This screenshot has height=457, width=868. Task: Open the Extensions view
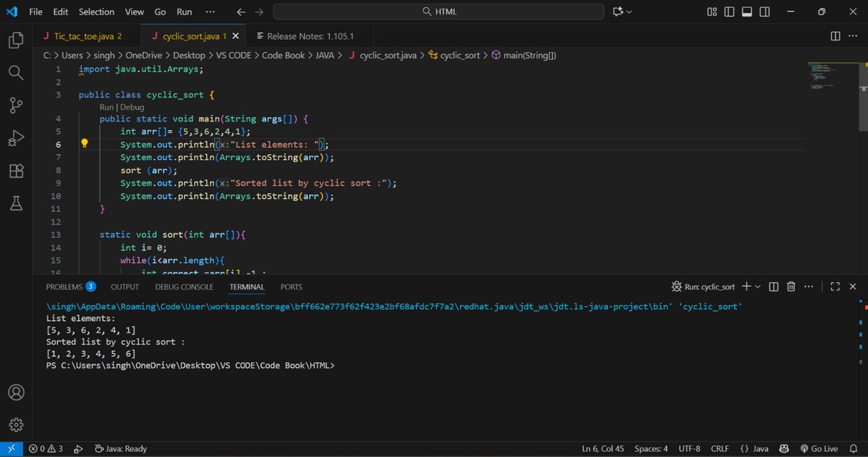click(16, 171)
